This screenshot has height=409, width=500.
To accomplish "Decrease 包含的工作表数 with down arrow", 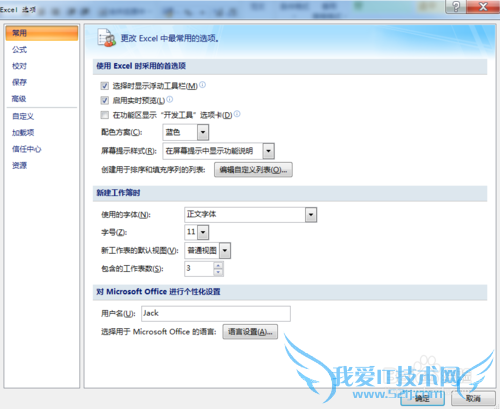I will pyautogui.click(x=218, y=272).
